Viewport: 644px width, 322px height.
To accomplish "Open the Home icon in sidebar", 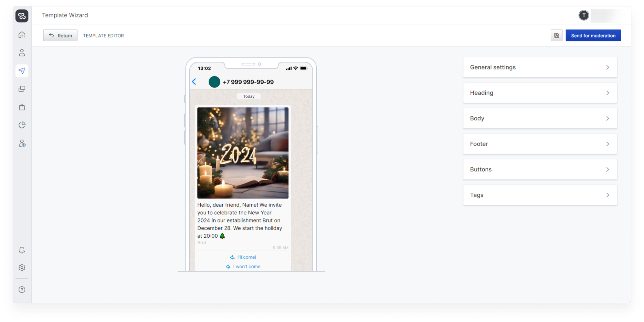I will 22,35.
